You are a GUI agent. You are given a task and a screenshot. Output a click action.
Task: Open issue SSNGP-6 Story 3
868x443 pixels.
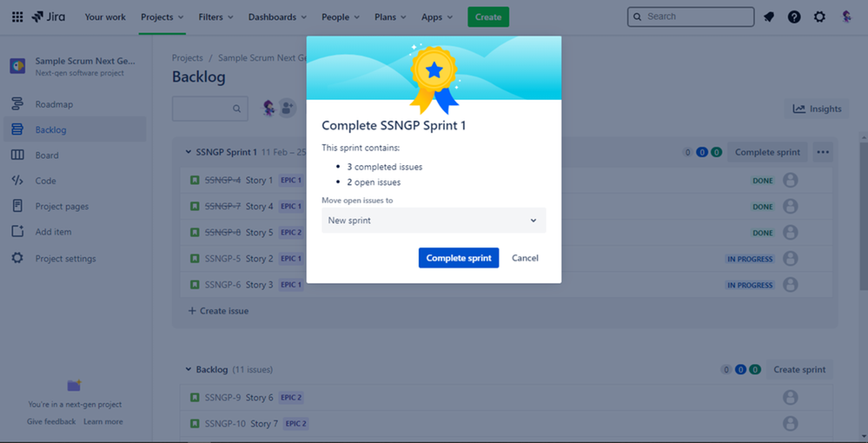pos(239,285)
